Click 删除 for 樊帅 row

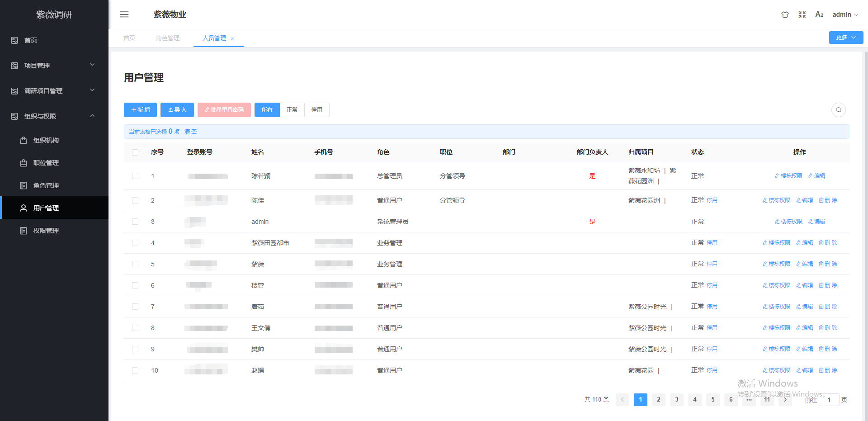pos(828,349)
